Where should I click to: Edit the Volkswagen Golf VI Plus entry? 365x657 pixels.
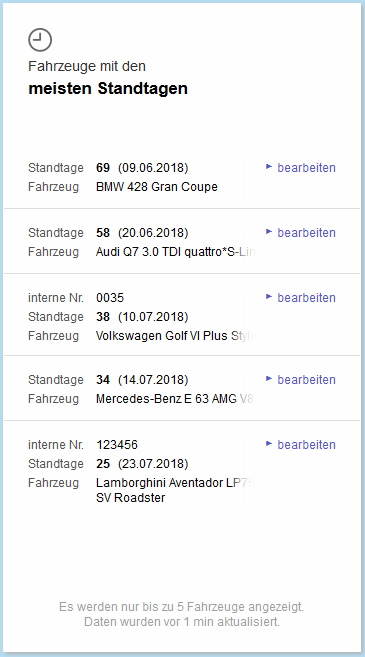[306, 297]
